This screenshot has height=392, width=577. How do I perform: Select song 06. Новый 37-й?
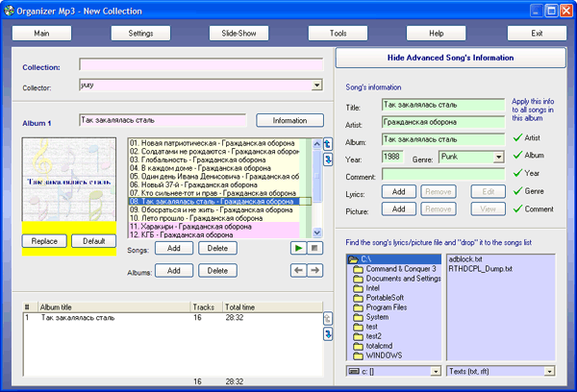coord(213,184)
